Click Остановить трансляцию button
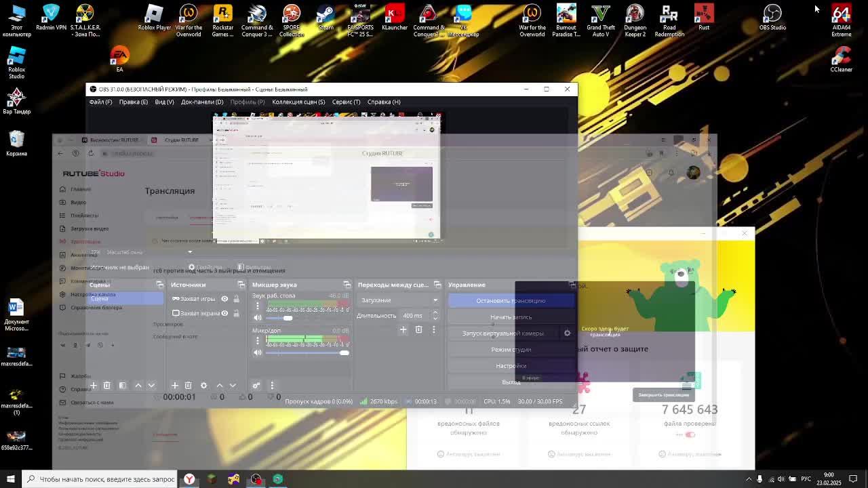The image size is (868, 488). pos(511,301)
